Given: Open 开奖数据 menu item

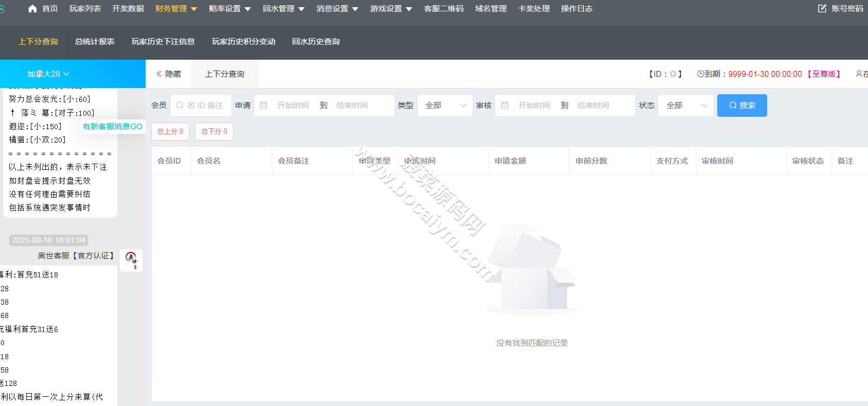Looking at the screenshot, I should tap(128, 9).
